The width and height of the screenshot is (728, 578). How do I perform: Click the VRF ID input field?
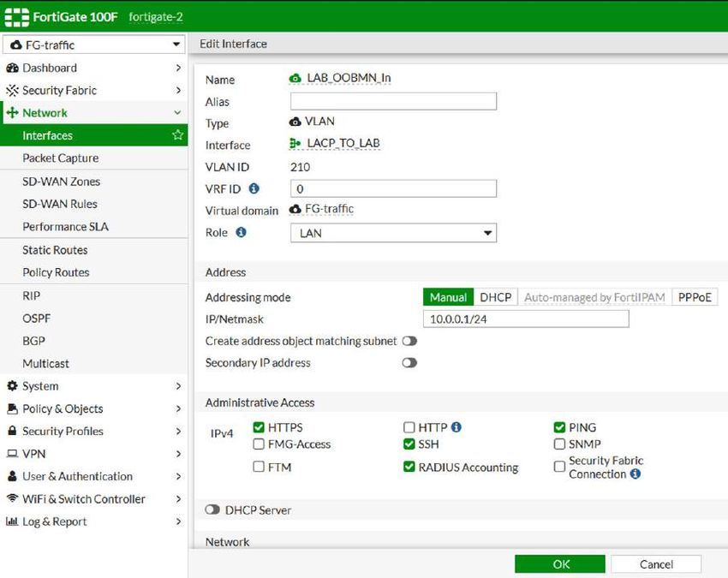393,188
